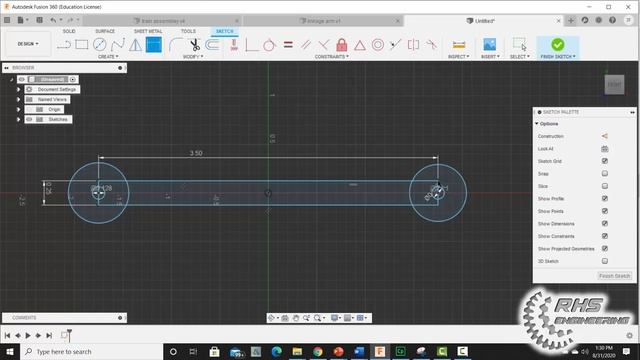Hide the Sketches folder via eye icon
This screenshot has width=640, height=360.
pos(29,119)
